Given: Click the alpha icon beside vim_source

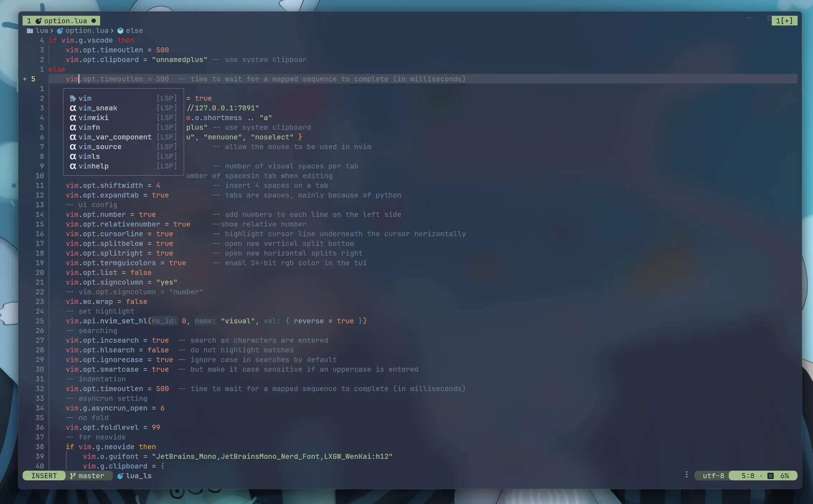Looking at the screenshot, I should click(73, 147).
